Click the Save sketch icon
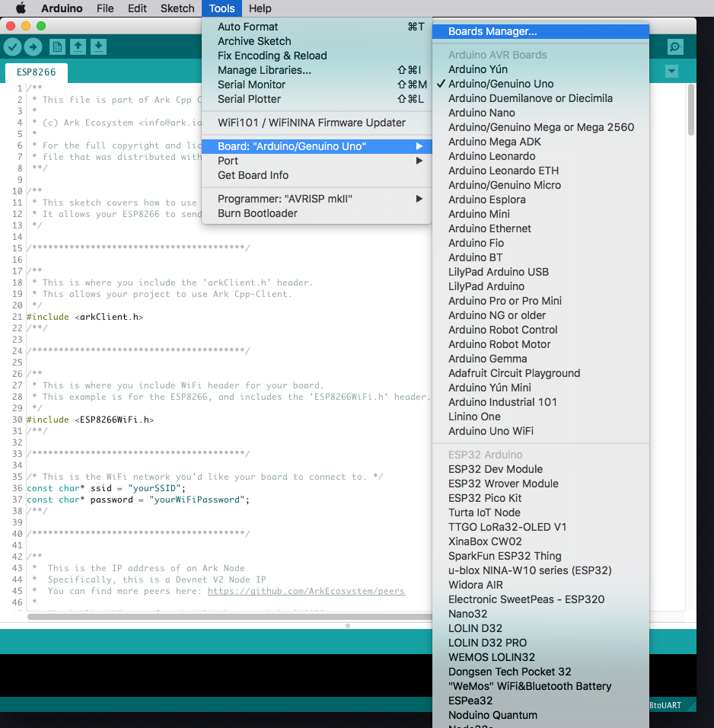This screenshot has height=728, width=714. 98,47
